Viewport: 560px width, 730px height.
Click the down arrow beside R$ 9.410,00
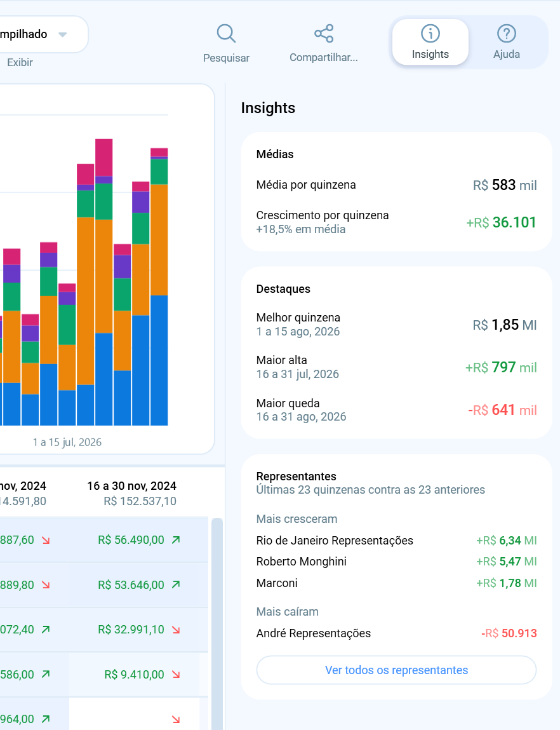pos(176,675)
